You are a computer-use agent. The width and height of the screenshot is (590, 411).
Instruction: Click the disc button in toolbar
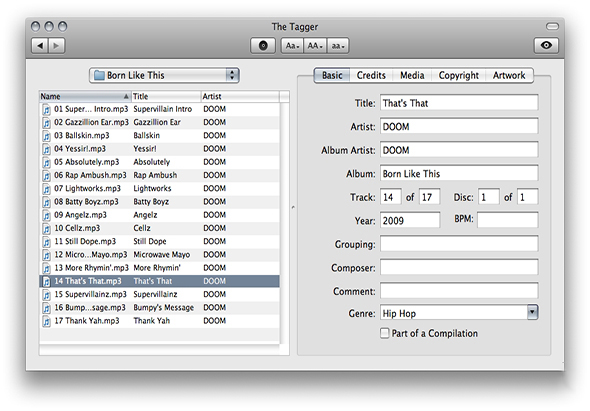pos(263,46)
